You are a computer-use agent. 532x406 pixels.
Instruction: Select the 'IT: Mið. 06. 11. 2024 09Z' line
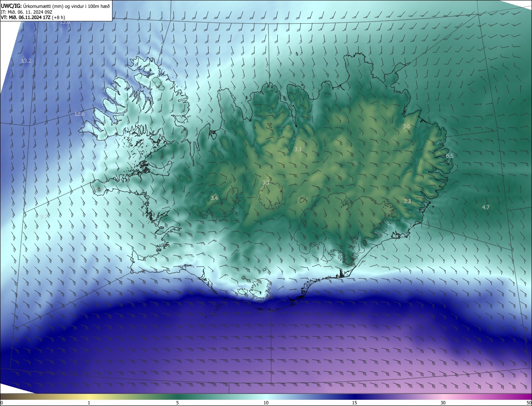pos(27,12)
